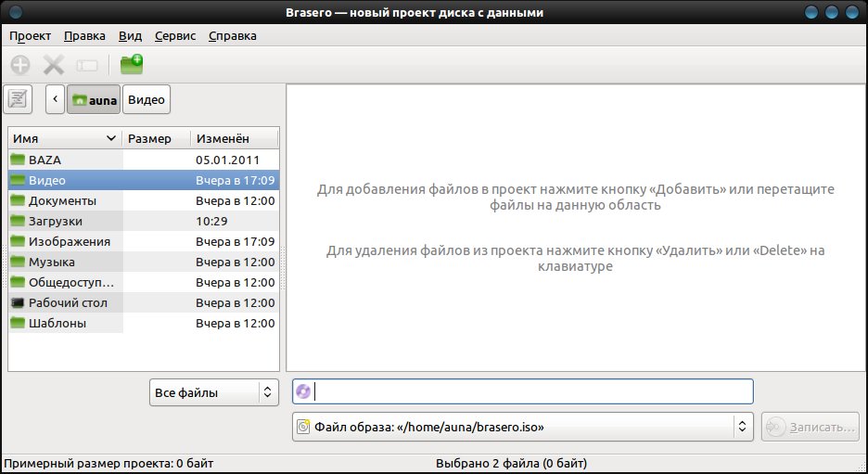
Task: Click the disc name input field
Action: (x=523, y=392)
